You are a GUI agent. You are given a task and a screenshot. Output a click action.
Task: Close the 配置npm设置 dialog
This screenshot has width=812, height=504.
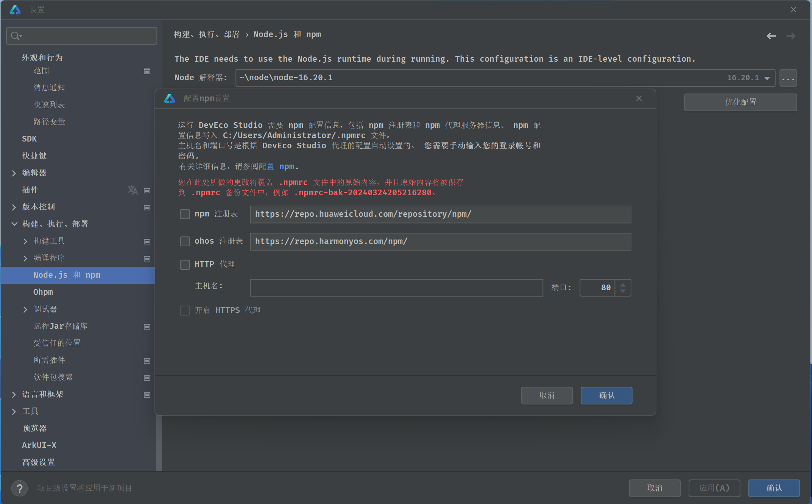pos(639,98)
